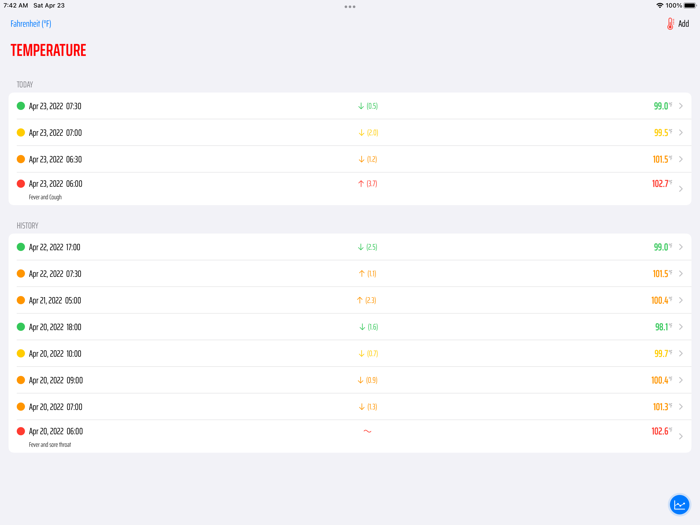The image size is (700, 525).
Task: Click the up arrow trend on Apr 23 06:00
Action: coord(361,183)
